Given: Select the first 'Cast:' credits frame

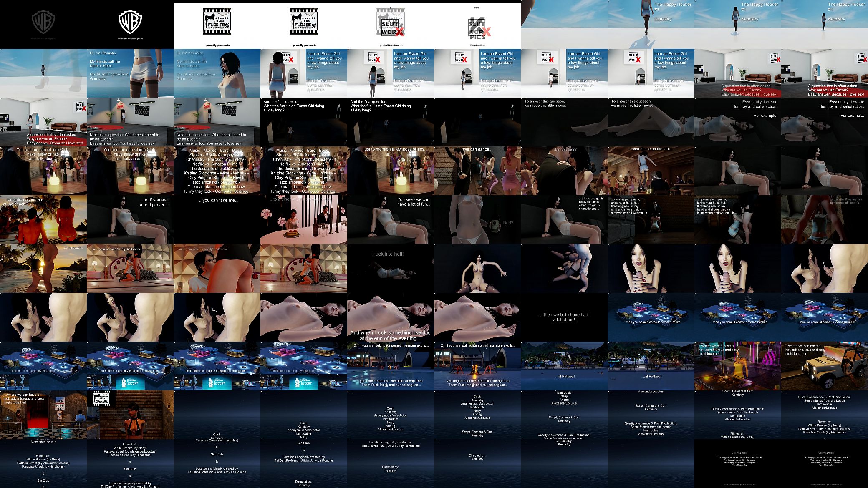Looking at the screenshot, I should tap(217, 415).
